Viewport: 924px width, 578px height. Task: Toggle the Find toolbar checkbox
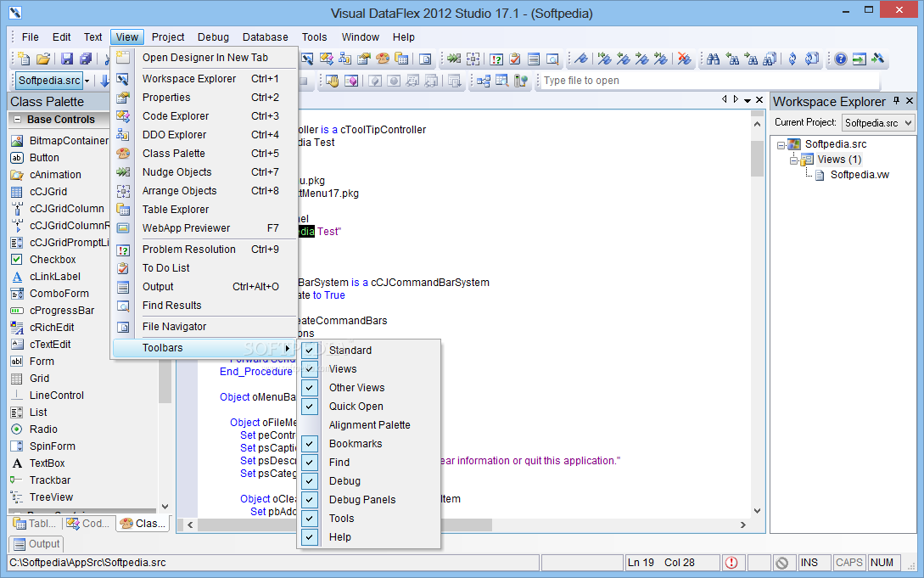(x=310, y=463)
